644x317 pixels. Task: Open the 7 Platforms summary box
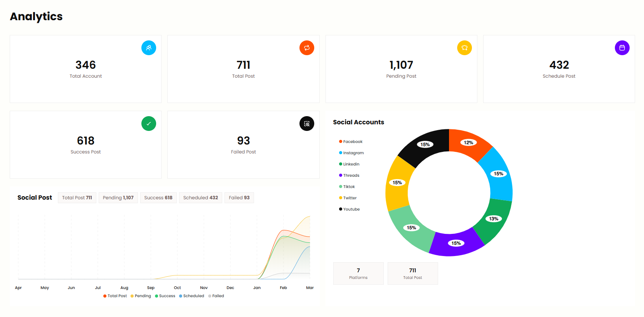(x=358, y=273)
